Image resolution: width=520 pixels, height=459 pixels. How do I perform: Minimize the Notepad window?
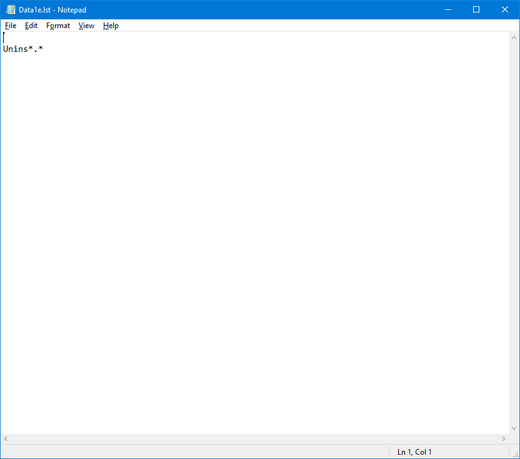448,10
